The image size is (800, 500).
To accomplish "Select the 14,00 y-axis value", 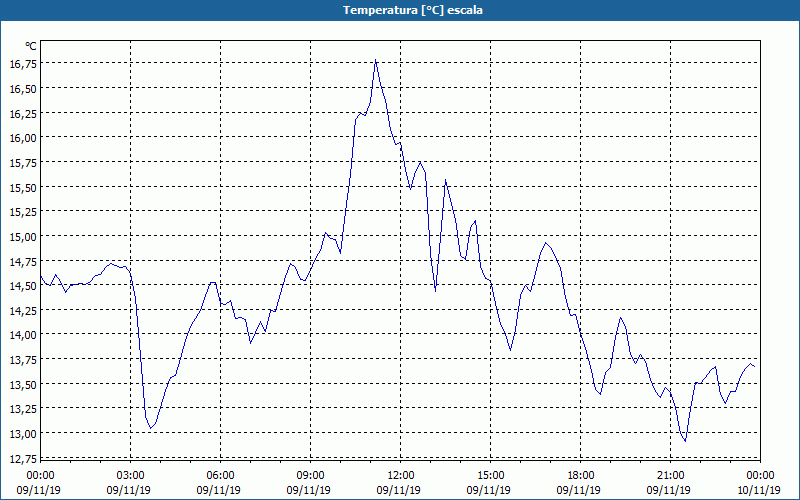I will tap(23, 335).
